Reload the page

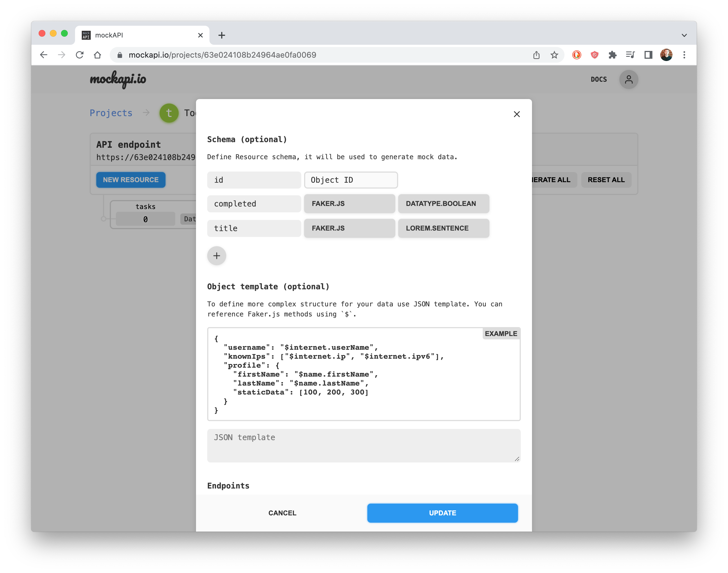[x=80, y=55]
